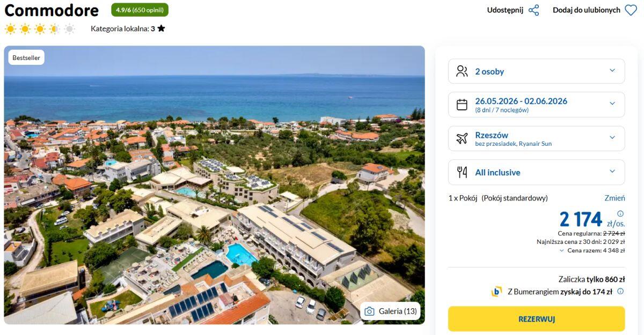Open the 4.9/6 (650 opinii) reviews badge
Image resolution: width=644 pixels, height=335 pixels.
click(140, 10)
